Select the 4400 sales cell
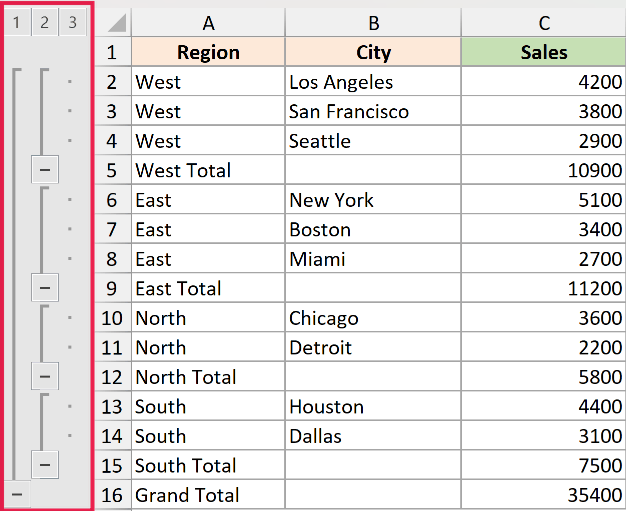Image resolution: width=626 pixels, height=511 pixels. point(544,406)
